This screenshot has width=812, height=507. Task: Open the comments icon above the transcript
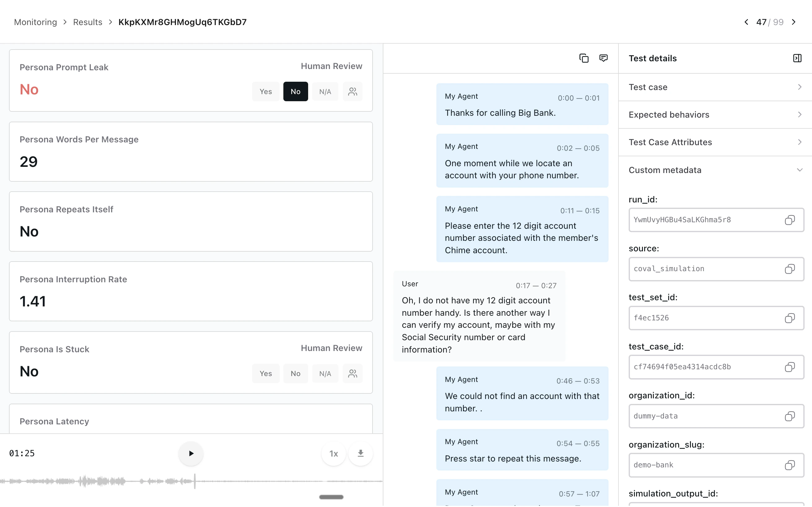pyautogui.click(x=603, y=58)
